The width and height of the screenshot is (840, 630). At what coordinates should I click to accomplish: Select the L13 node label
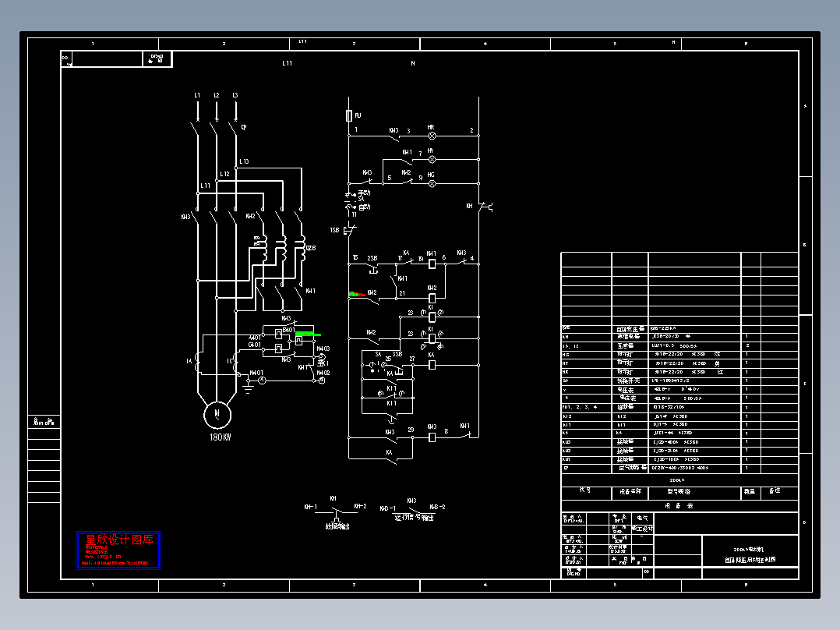click(x=245, y=161)
